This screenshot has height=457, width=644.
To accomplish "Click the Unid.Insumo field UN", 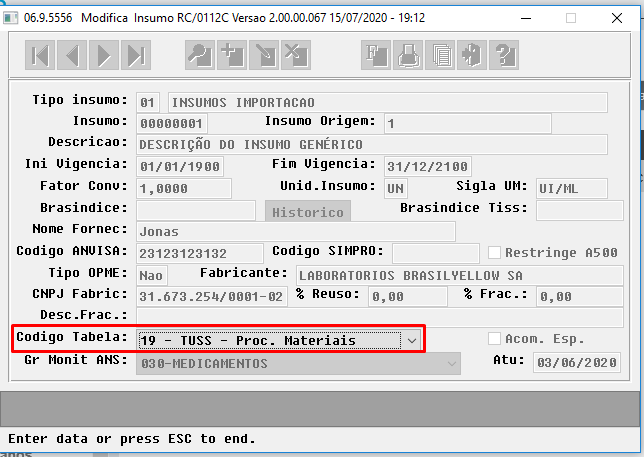I will 396,188.
